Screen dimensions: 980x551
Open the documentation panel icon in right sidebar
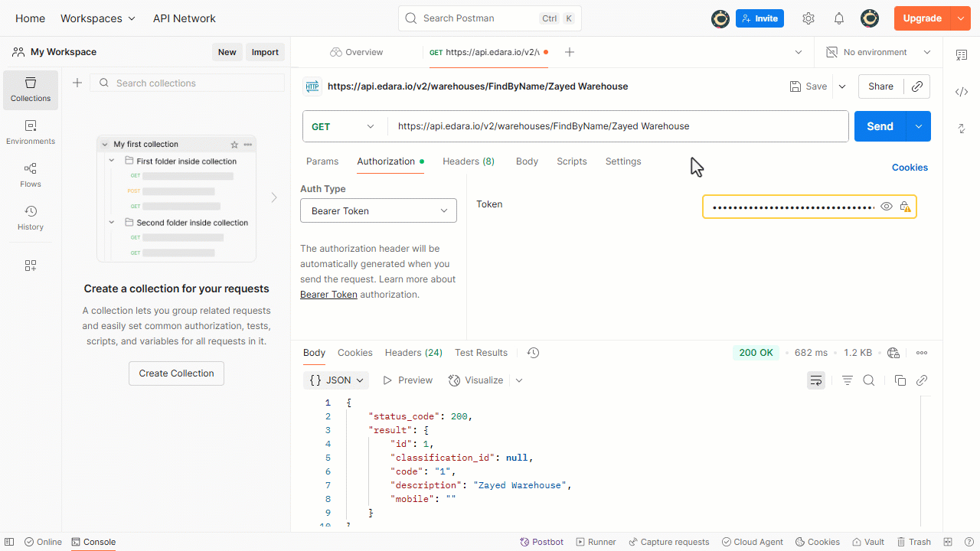(962, 55)
